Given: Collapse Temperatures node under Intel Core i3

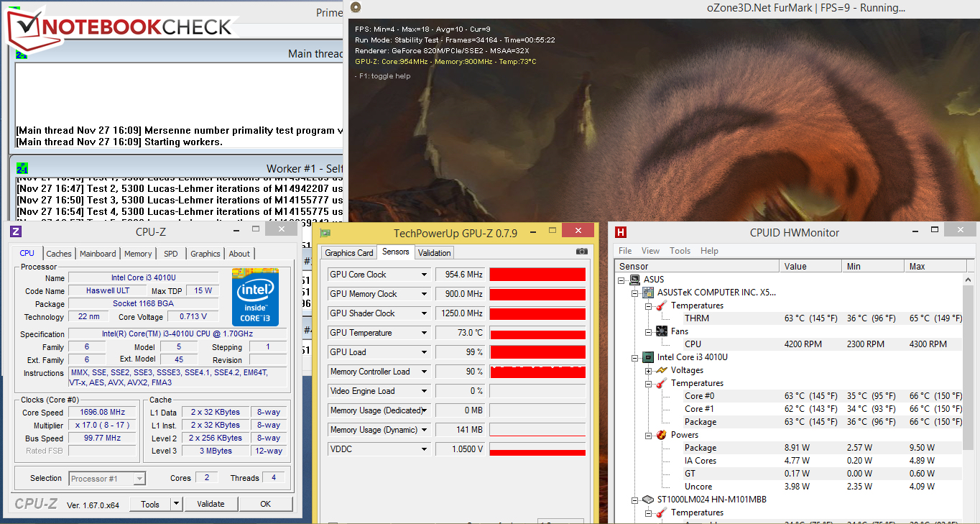Looking at the screenshot, I should click(648, 383).
